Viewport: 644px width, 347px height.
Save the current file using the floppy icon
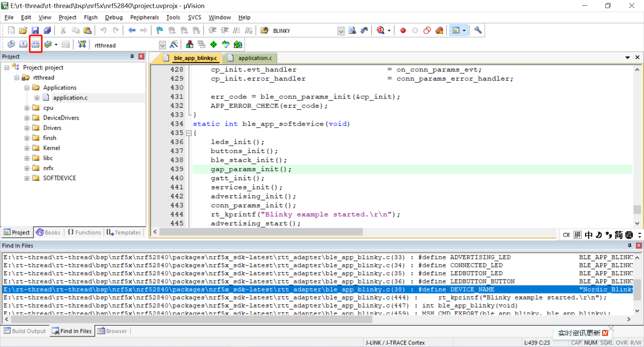point(35,31)
